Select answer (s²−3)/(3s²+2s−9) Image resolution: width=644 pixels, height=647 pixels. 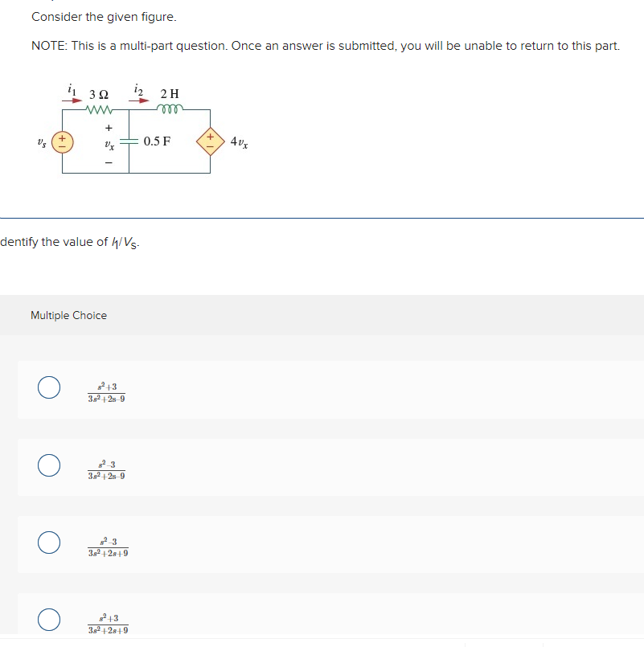coord(48,465)
